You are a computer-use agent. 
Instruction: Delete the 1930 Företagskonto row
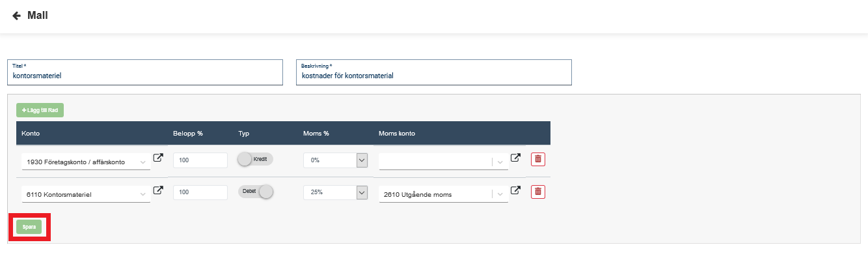tap(538, 159)
